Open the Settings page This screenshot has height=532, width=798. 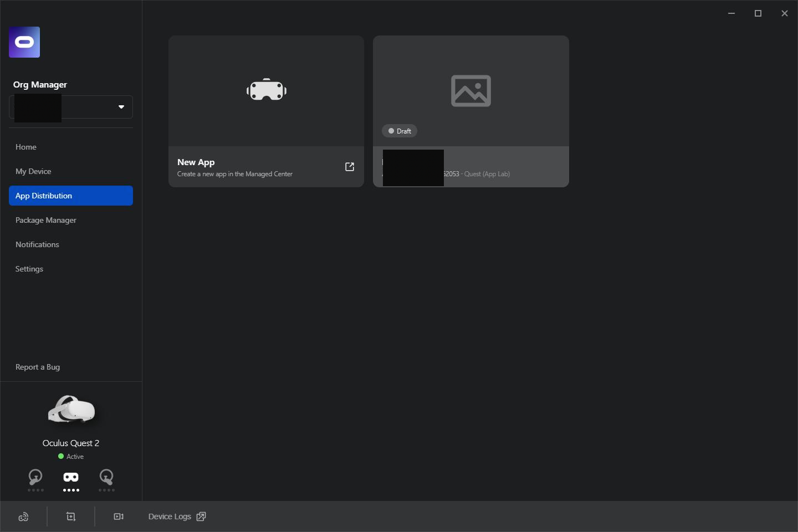pyautogui.click(x=71, y=269)
